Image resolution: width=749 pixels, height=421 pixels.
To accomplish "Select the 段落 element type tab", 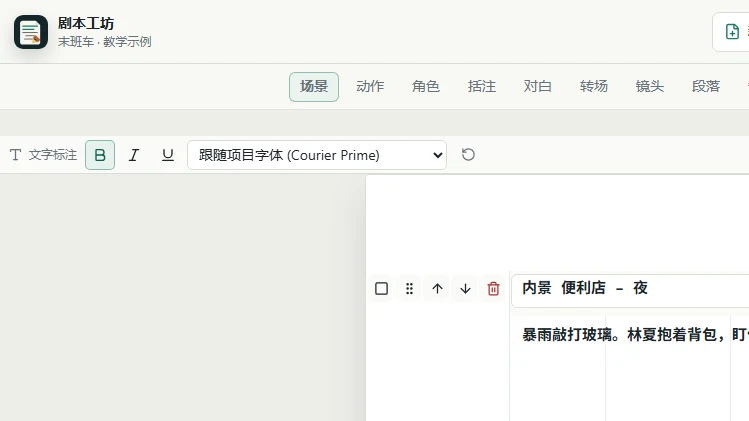I will tap(706, 86).
